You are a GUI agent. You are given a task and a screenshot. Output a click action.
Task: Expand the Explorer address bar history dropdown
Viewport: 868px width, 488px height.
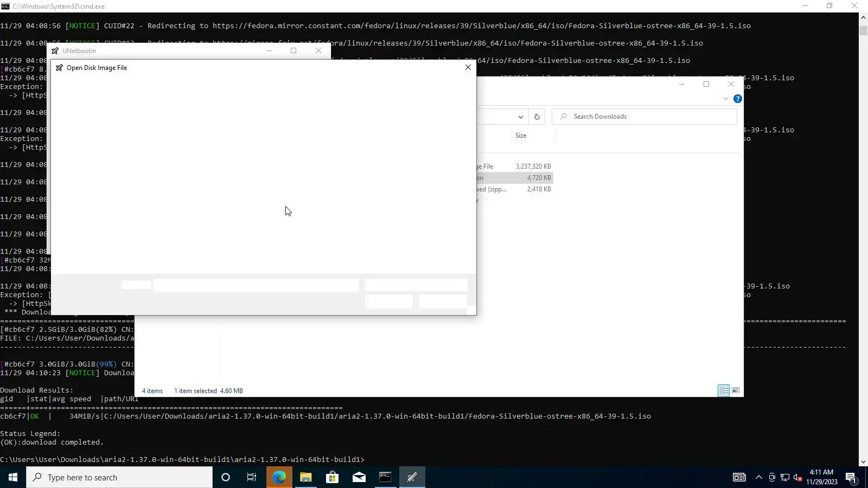[x=520, y=117]
